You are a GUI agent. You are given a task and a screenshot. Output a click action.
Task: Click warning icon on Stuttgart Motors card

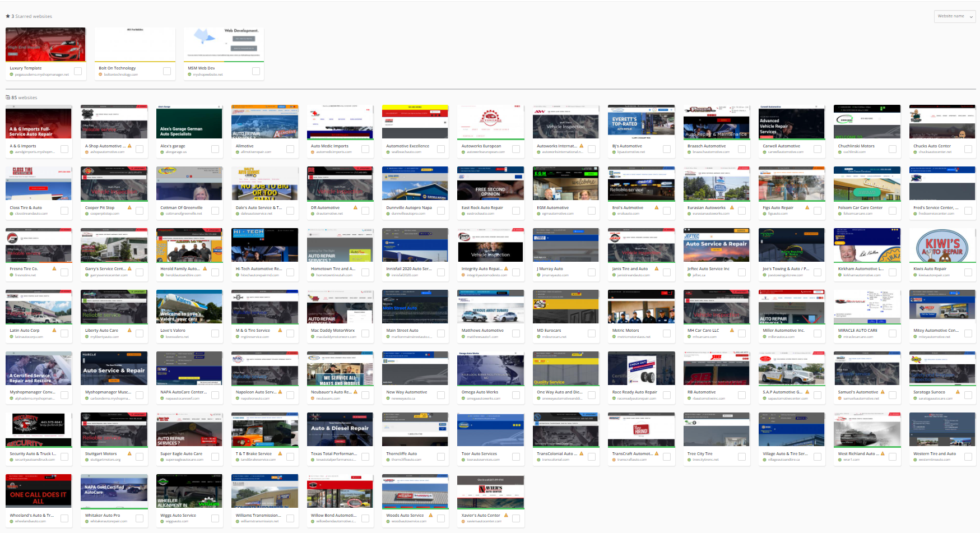point(130,453)
